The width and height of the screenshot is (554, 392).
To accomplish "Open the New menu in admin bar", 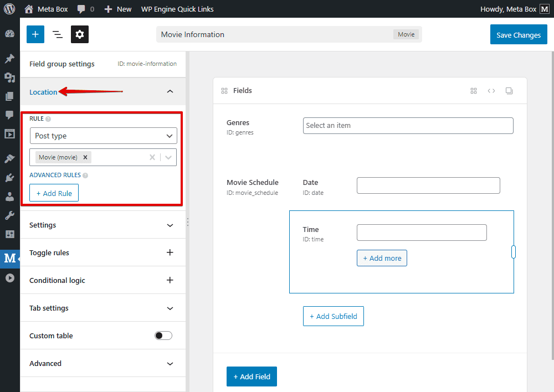I will (x=118, y=9).
